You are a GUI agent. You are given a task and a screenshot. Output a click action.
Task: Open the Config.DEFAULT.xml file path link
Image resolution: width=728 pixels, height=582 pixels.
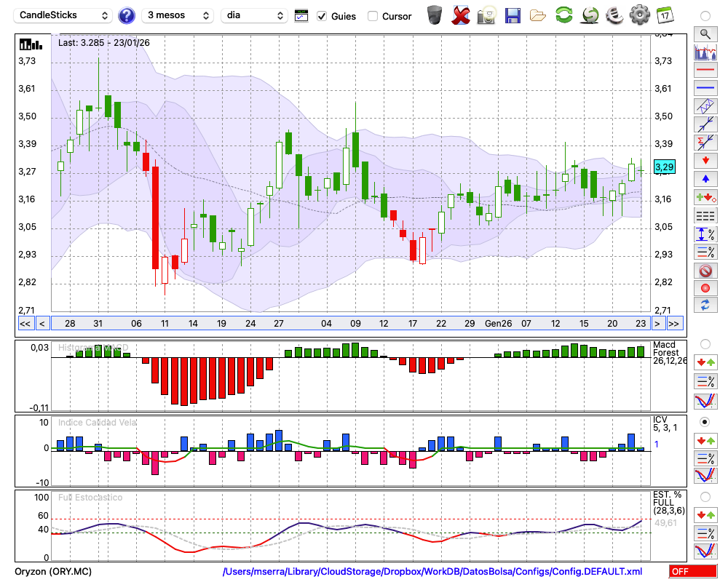[432, 572]
